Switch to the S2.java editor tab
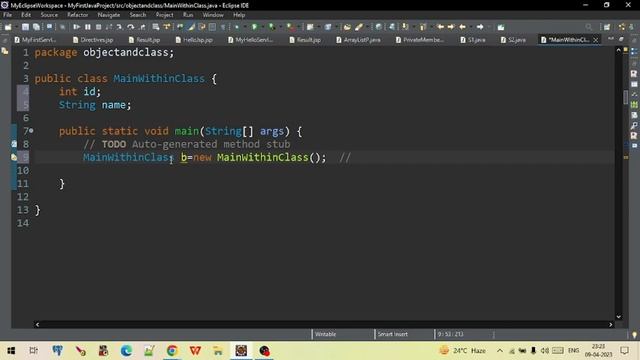This screenshot has height=360, width=640. 513,40
